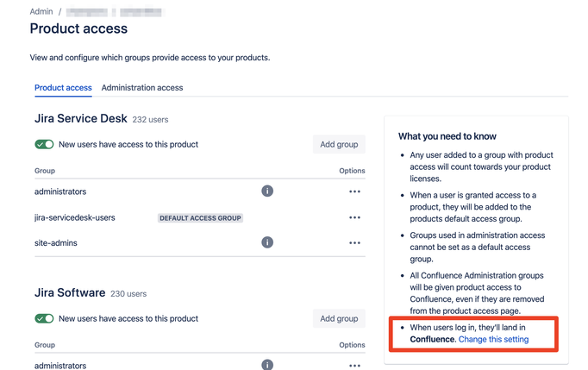
Task: Click info icon beside Jira Software administrators
Action: [x=267, y=365]
